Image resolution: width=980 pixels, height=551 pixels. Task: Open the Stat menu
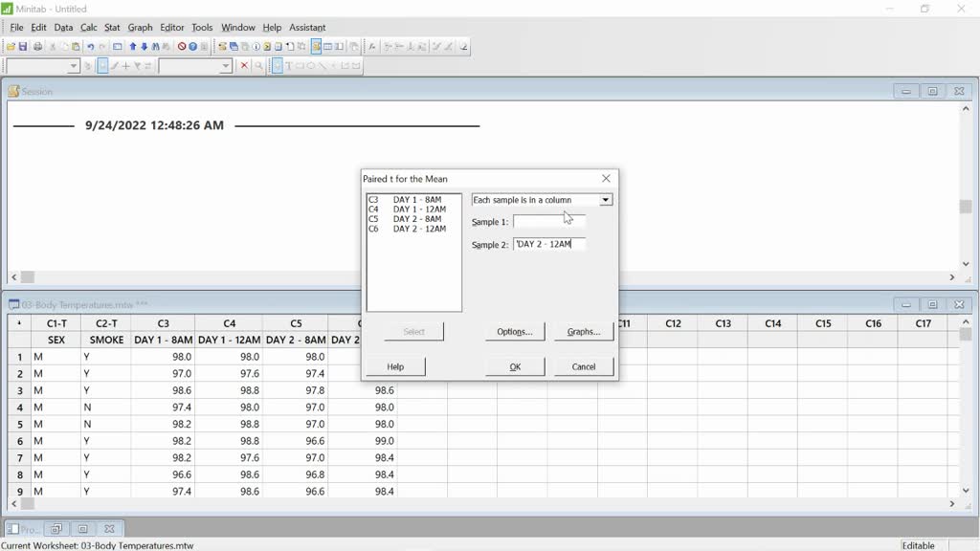tap(112, 28)
